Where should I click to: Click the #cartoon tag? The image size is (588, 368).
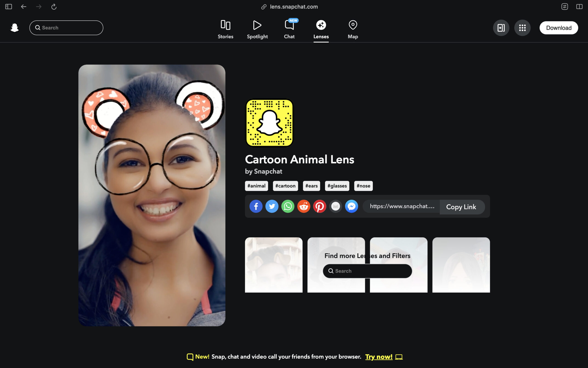[x=285, y=186]
